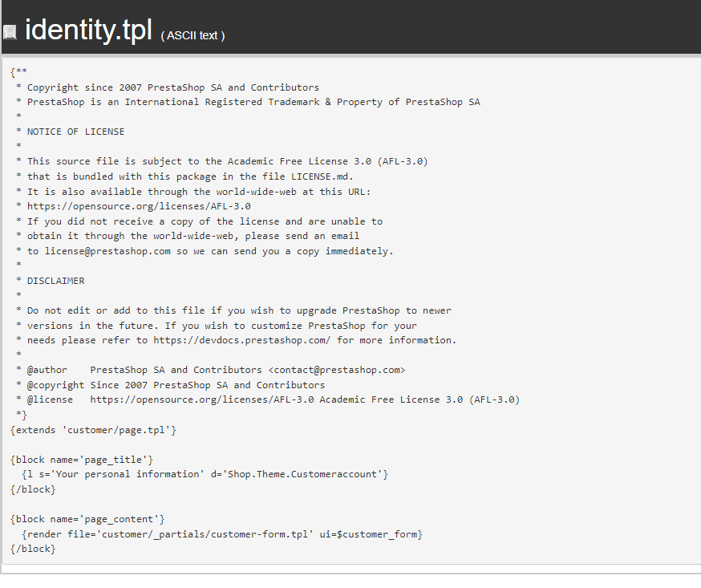Click the license@prestashop.com email address

click(107, 251)
